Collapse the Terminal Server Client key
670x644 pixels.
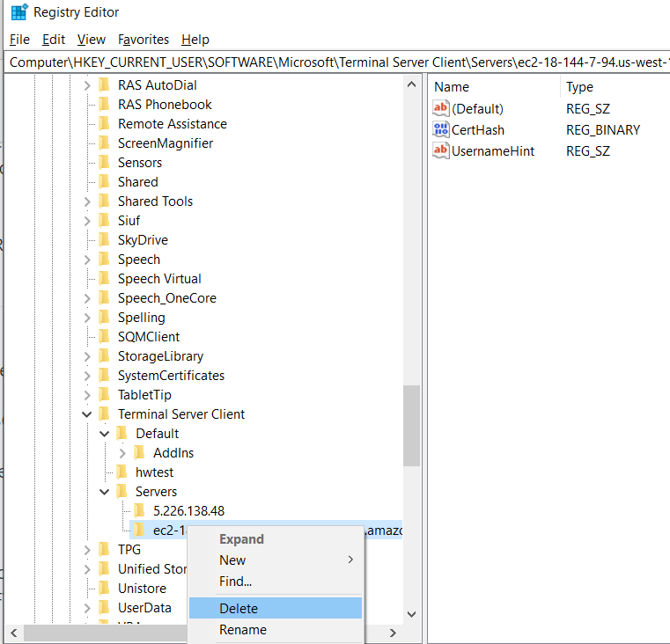pos(87,414)
